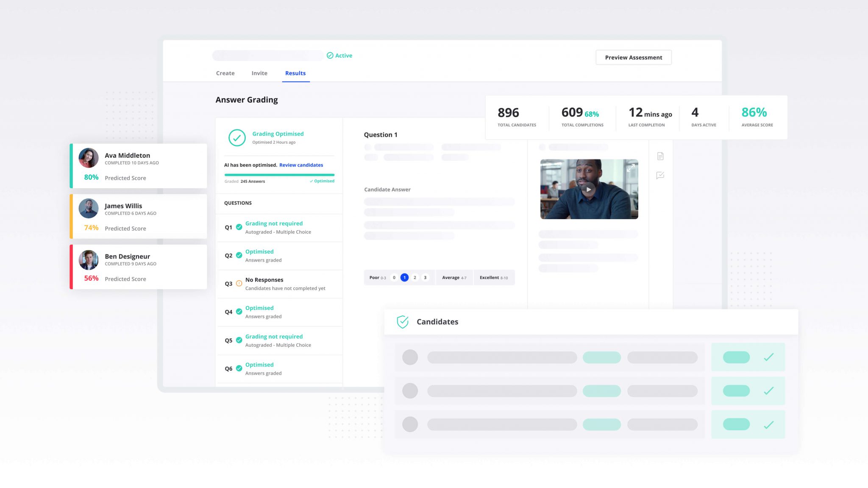Expand the Average 4-7 score range
The image size is (868, 488).
pos(454,278)
